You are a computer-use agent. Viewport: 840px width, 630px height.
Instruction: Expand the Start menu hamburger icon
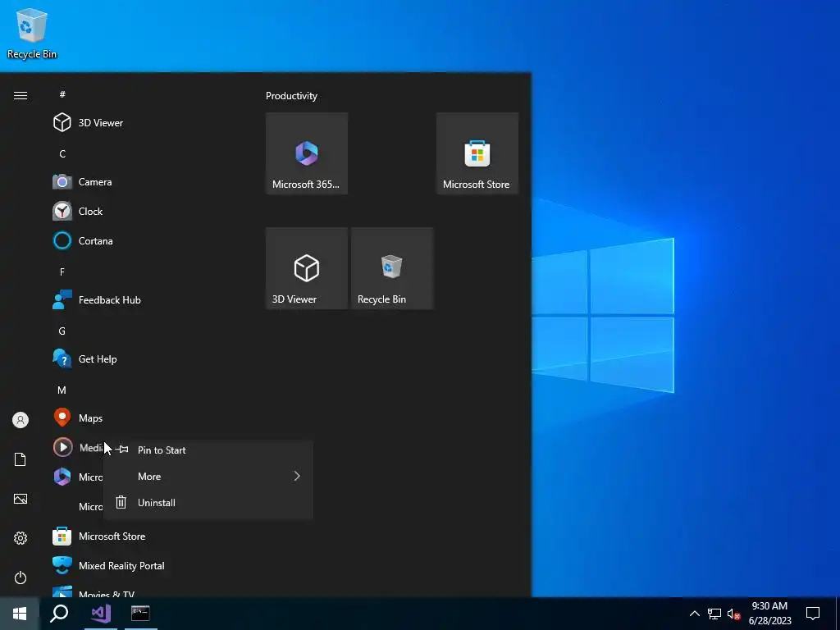21,95
